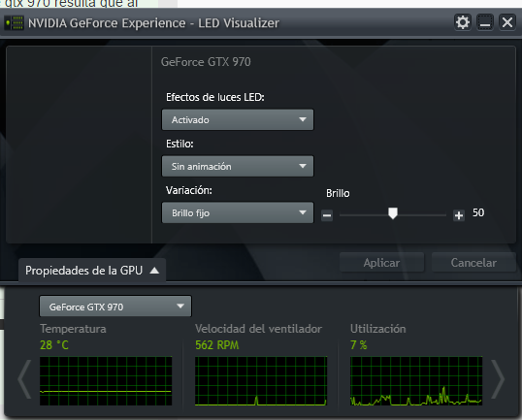Click the Temperatura label
Viewport: 522px width, 420px height.
click(73, 329)
